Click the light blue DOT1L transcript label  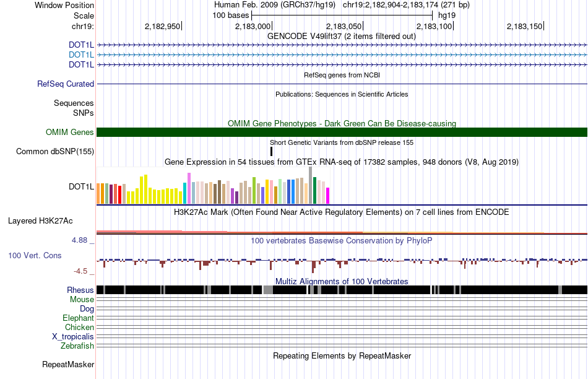pyautogui.click(x=81, y=54)
